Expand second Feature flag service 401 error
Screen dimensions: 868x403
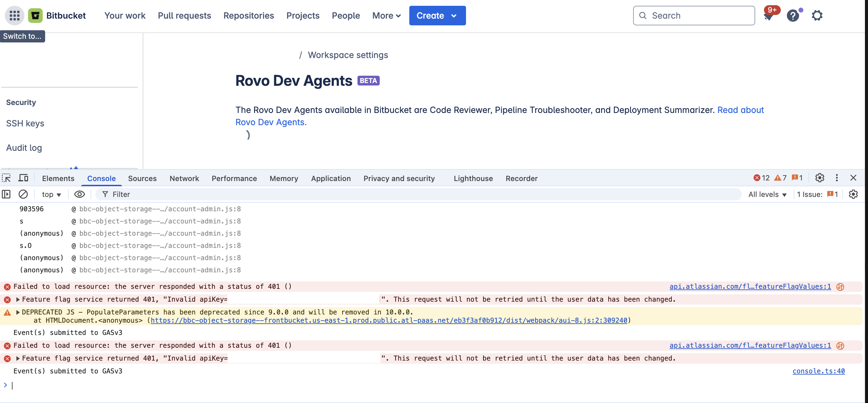point(18,358)
